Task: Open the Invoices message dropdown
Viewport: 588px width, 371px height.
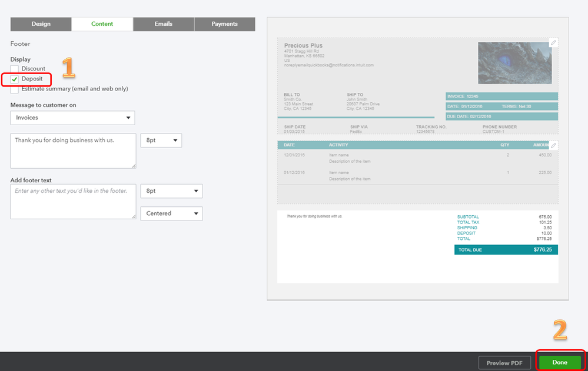Action: pos(72,118)
